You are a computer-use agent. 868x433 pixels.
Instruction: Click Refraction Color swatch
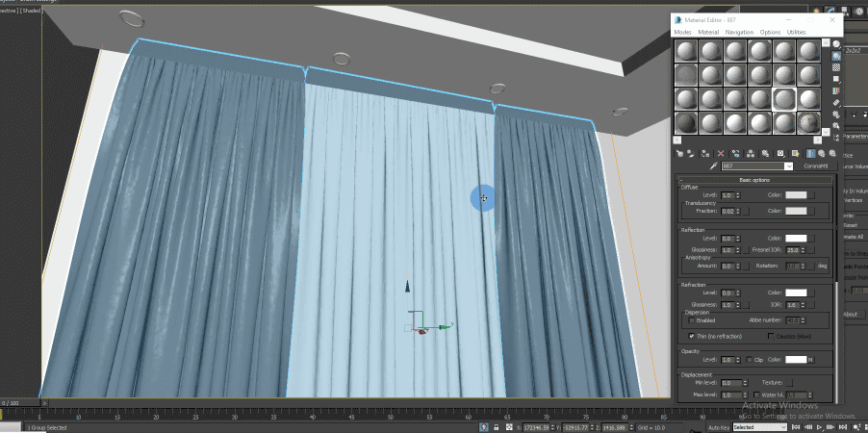[796, 293]
